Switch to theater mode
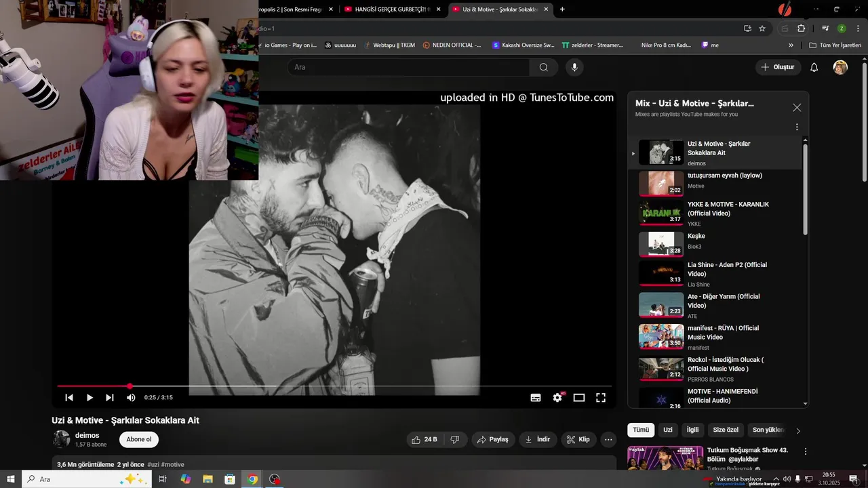The width and height of the screenshot is (868, 488). [579, 398]
